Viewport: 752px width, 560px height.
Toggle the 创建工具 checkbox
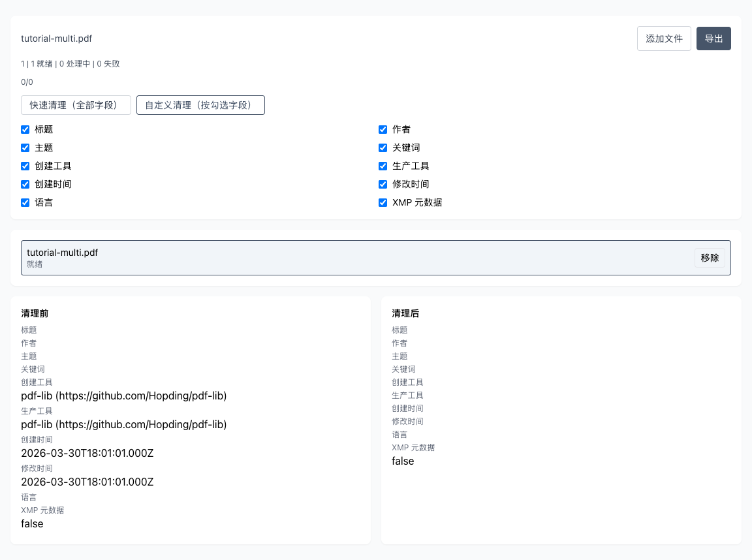(25, 166)
